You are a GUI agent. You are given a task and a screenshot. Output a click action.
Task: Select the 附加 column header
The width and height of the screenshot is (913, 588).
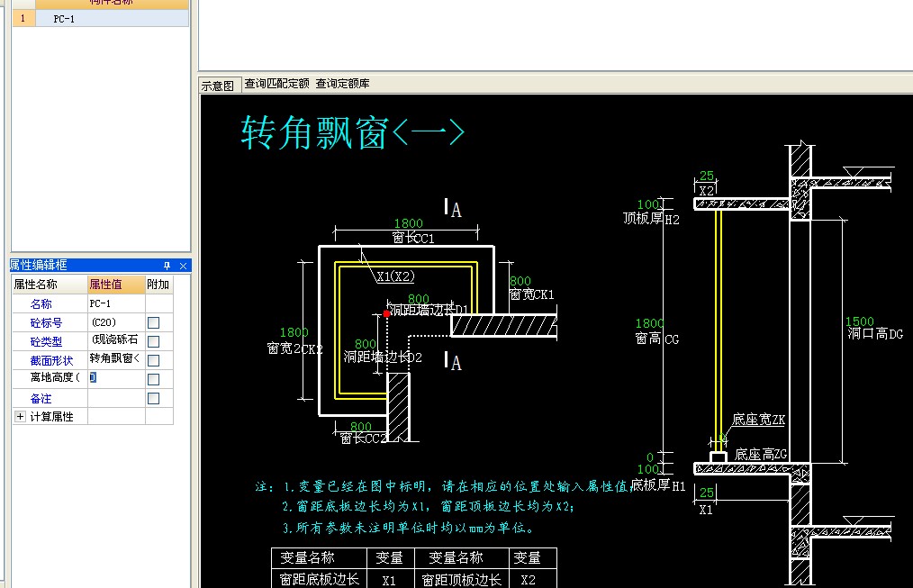click(x=158, y=285)
